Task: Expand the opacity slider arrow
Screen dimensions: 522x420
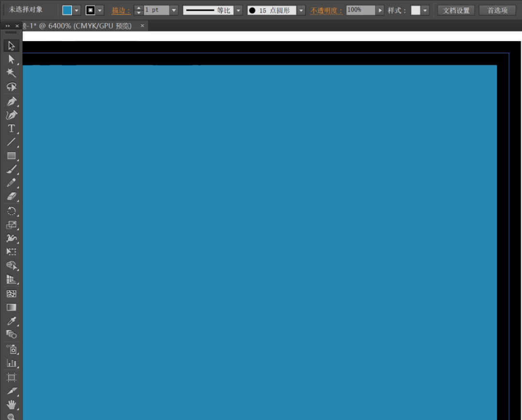Action: 380,10
